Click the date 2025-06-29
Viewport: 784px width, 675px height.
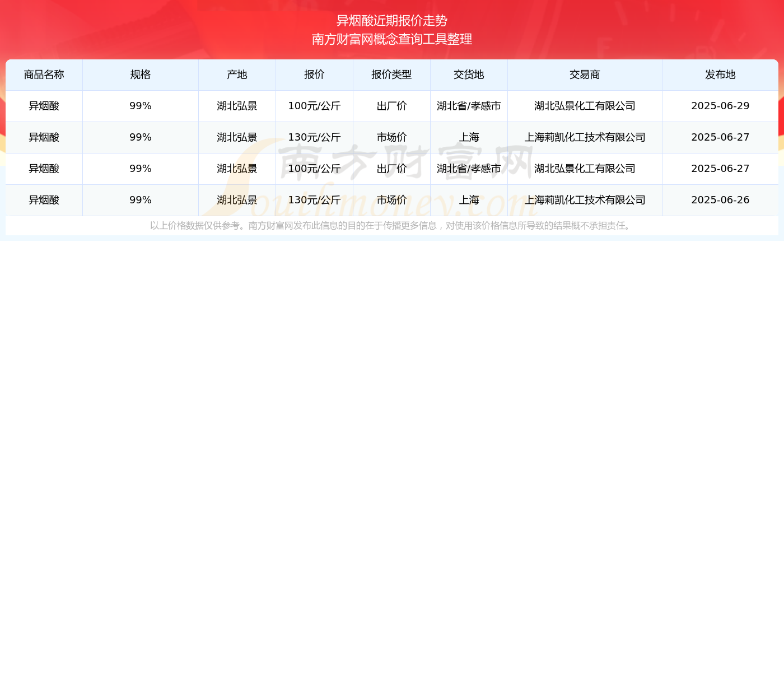click(x=720, y=106)
